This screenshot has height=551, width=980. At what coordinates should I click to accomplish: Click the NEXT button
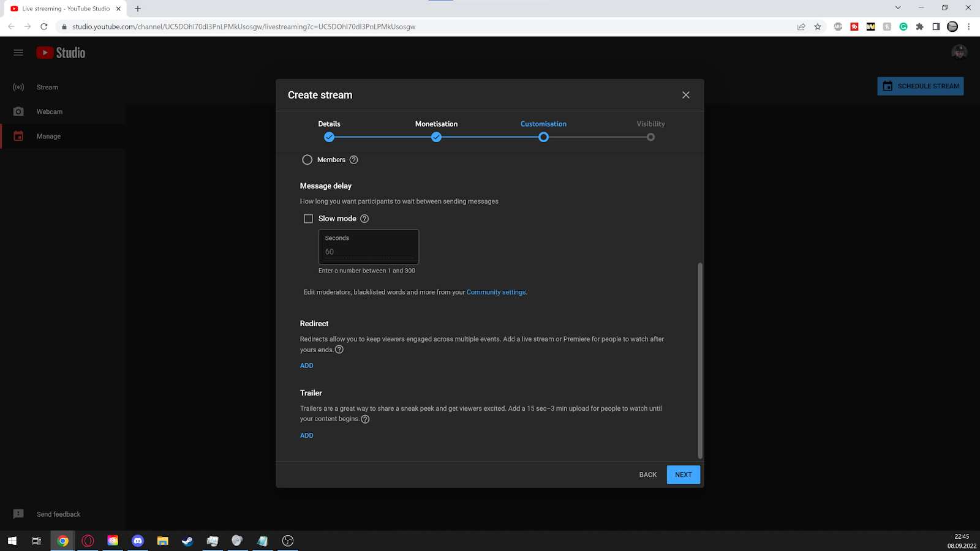pos(684,474)
